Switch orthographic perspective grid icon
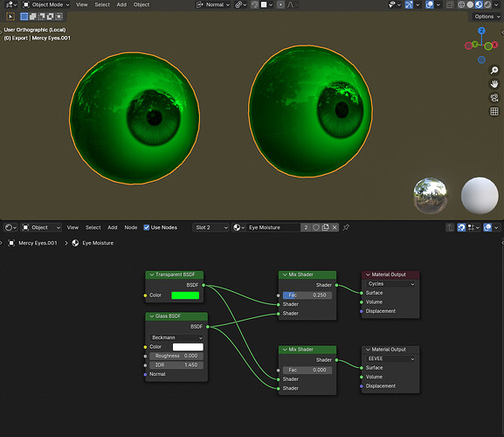504x437 pixels. [494, 112]
